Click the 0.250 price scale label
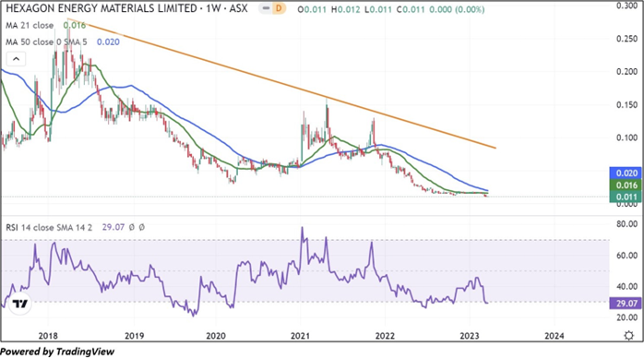This screenshot has width=644, height=358. pyautogui.click(x=626, y=39)
